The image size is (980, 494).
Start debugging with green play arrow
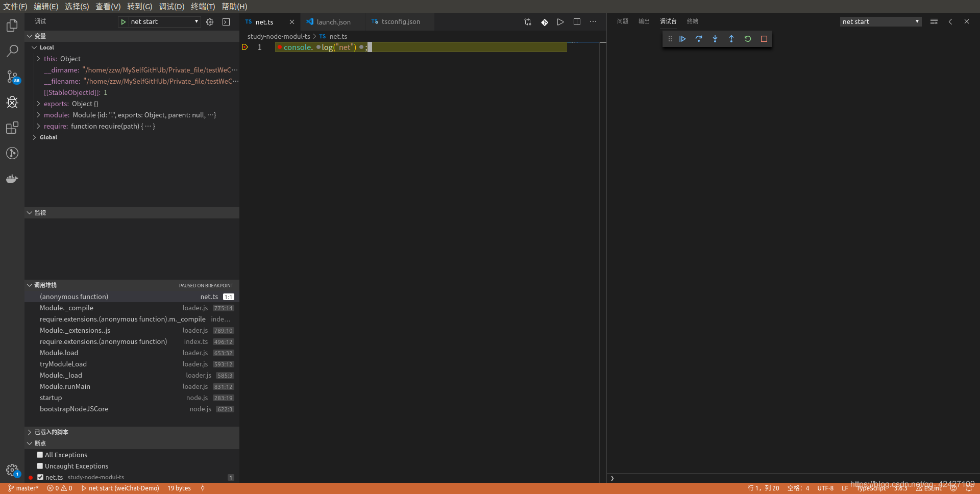[x=123, y=22]
